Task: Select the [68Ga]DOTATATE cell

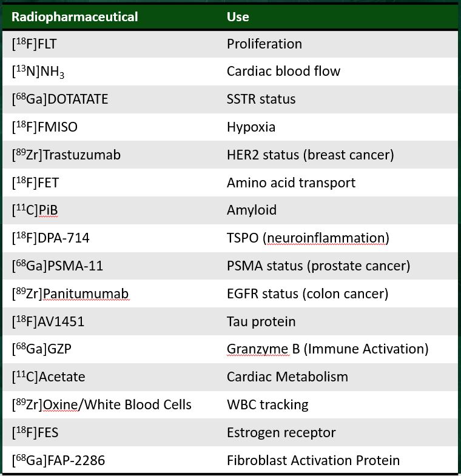Action: [60, 99]
